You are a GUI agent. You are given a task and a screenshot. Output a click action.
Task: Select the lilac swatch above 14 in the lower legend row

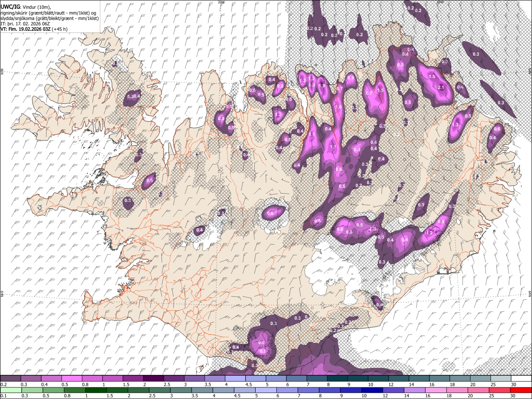(414, 390)
